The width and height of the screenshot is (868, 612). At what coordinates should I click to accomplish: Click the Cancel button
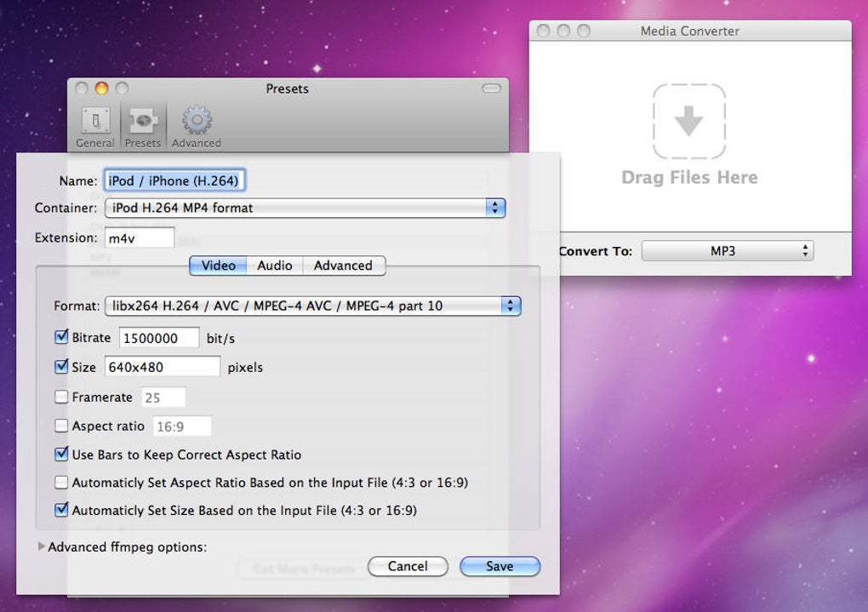(408, 566)
